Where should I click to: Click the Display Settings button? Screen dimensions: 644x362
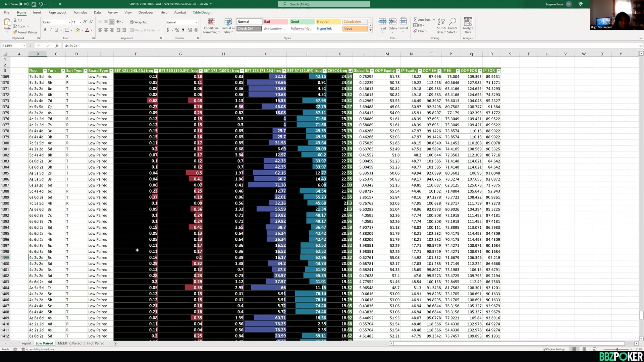tap(553, 349)
